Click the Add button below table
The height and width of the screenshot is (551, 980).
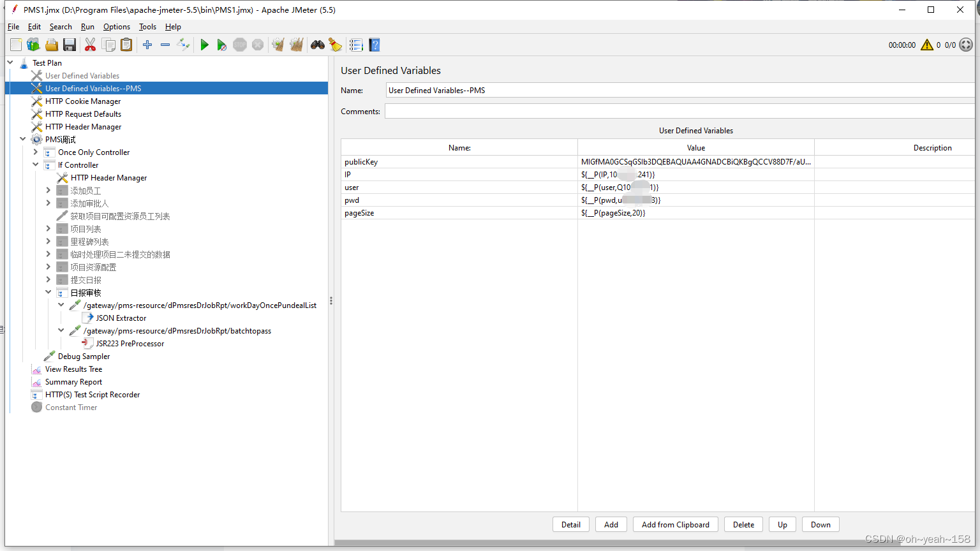611,524
